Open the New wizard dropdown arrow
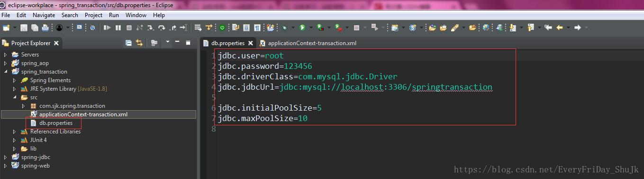The image size is (644, 179). 15,28
